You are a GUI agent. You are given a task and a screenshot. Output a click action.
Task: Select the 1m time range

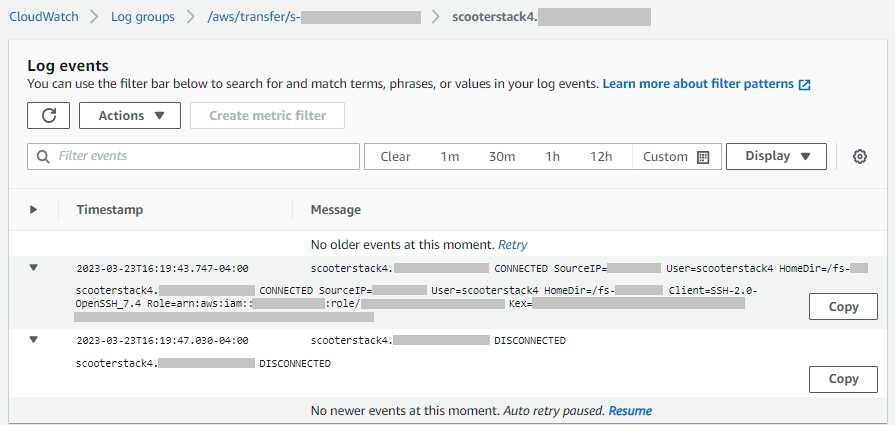450,157
